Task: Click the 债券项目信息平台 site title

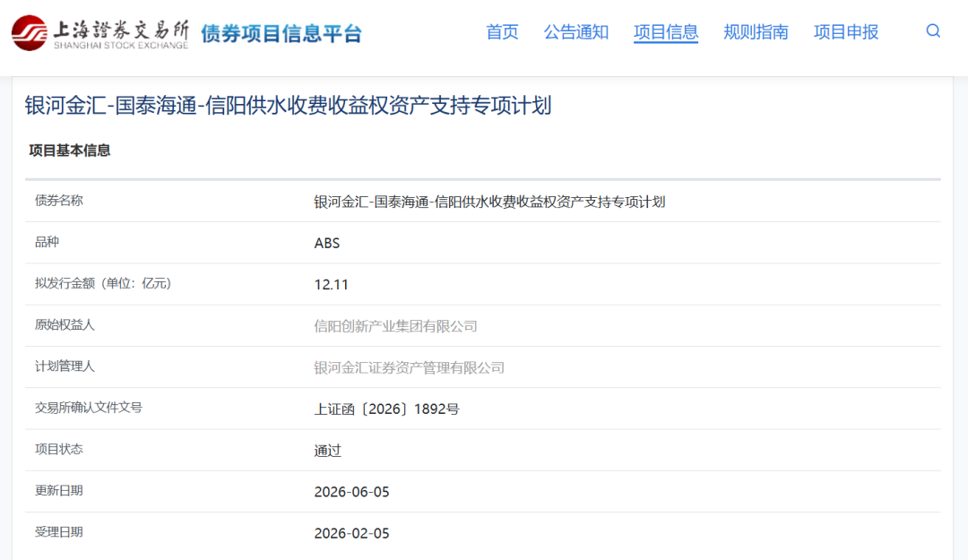Action: [281, 33]
